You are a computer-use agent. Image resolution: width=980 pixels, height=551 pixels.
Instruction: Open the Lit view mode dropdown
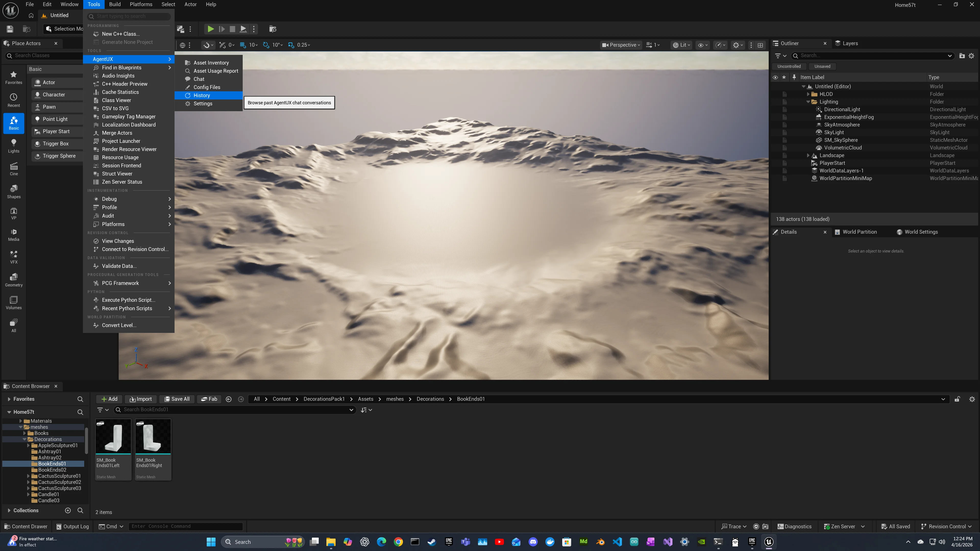(x=682, y=45)
